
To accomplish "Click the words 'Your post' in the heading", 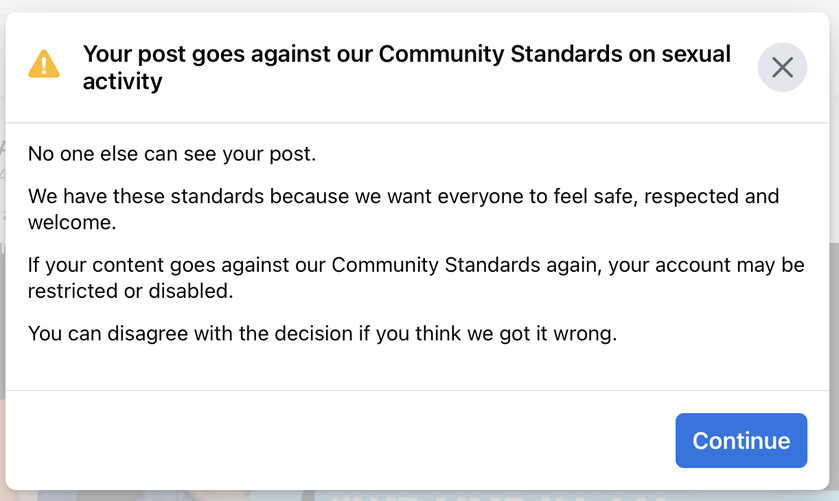I will click(x=134, y=55).
